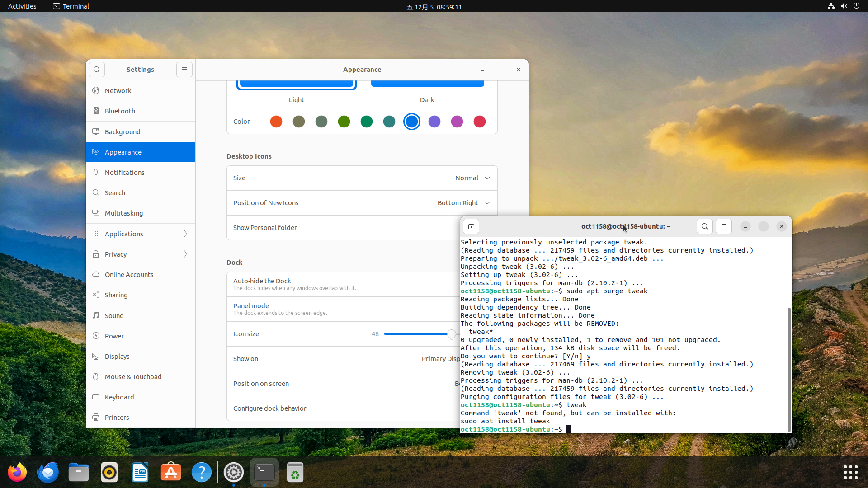Choose the purple accent color

pos(434,122)
